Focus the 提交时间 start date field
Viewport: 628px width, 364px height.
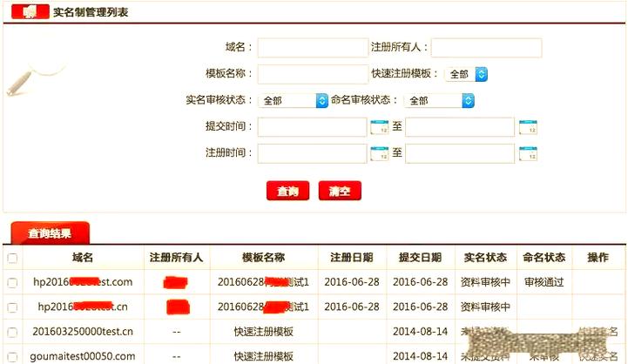[312, 127]
